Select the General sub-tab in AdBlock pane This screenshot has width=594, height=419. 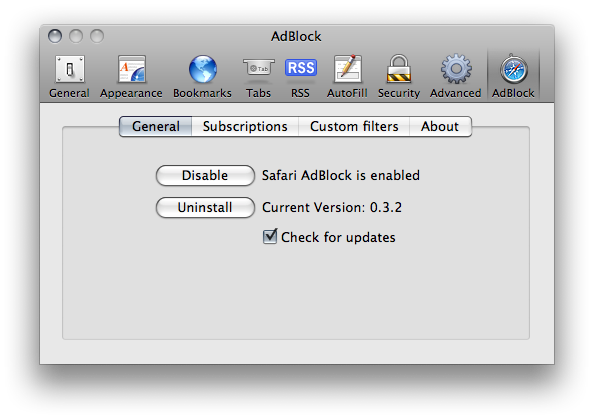156,127
